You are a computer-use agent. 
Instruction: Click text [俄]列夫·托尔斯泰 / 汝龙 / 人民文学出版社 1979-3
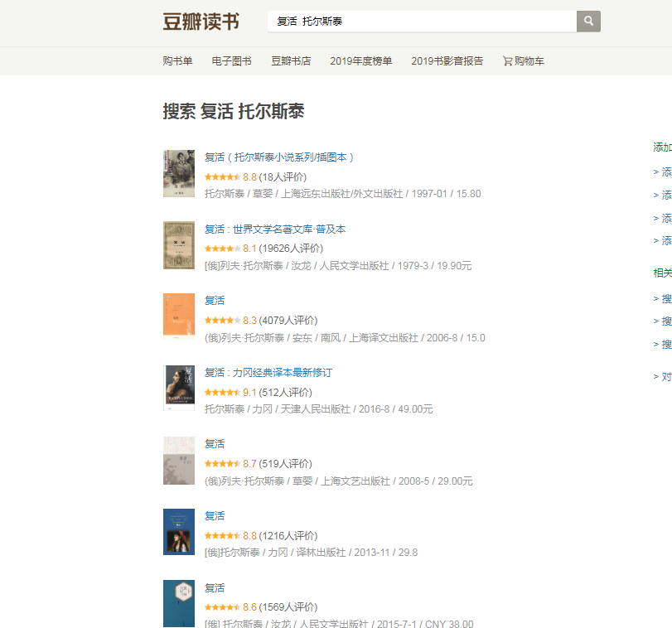pyautogui.click(x=338, y=266)
